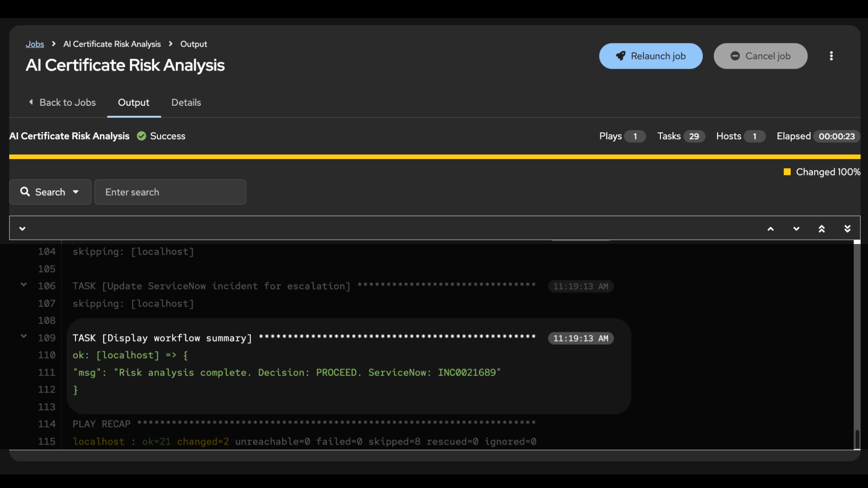
Task: Focus the Enter search input field
Action: 170,192
